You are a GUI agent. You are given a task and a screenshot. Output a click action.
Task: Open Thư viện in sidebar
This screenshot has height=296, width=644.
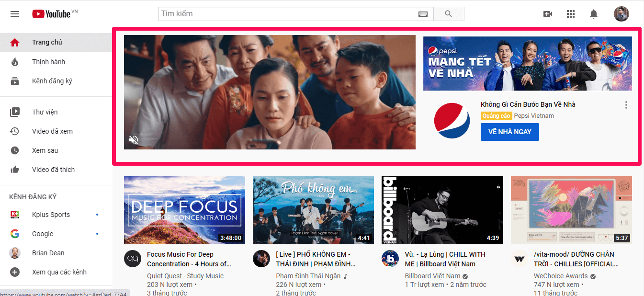(x=45, y=112)
